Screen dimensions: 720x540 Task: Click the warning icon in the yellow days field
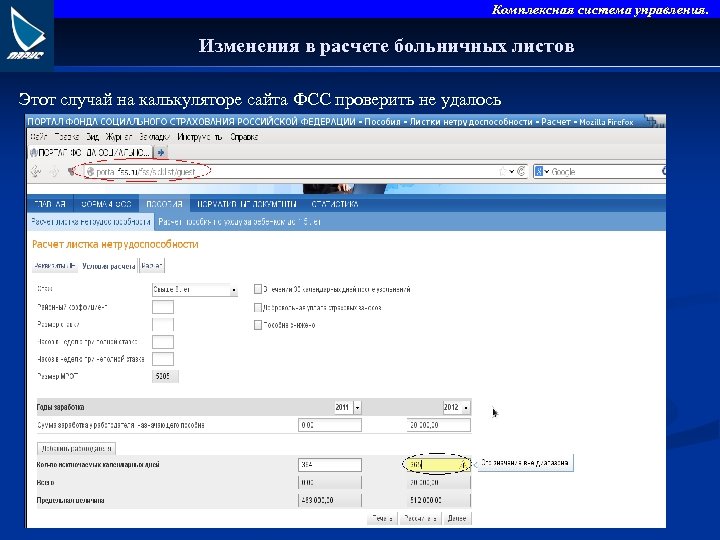click(464, 465)
